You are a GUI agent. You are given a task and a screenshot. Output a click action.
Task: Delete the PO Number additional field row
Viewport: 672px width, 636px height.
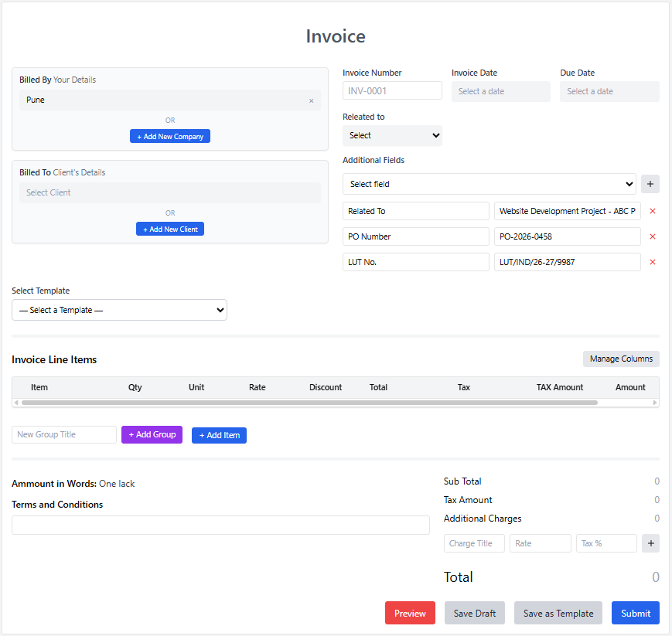click(x=652, y=236)
